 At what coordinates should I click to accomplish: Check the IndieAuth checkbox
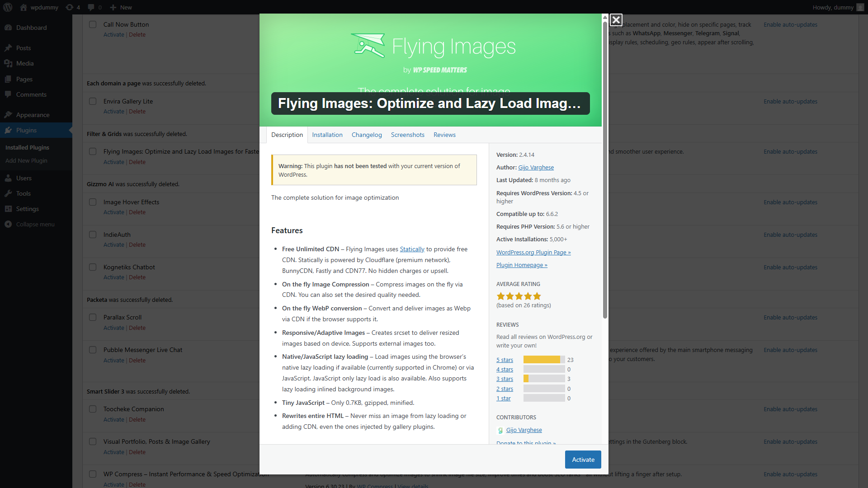(x=93, y=235)
